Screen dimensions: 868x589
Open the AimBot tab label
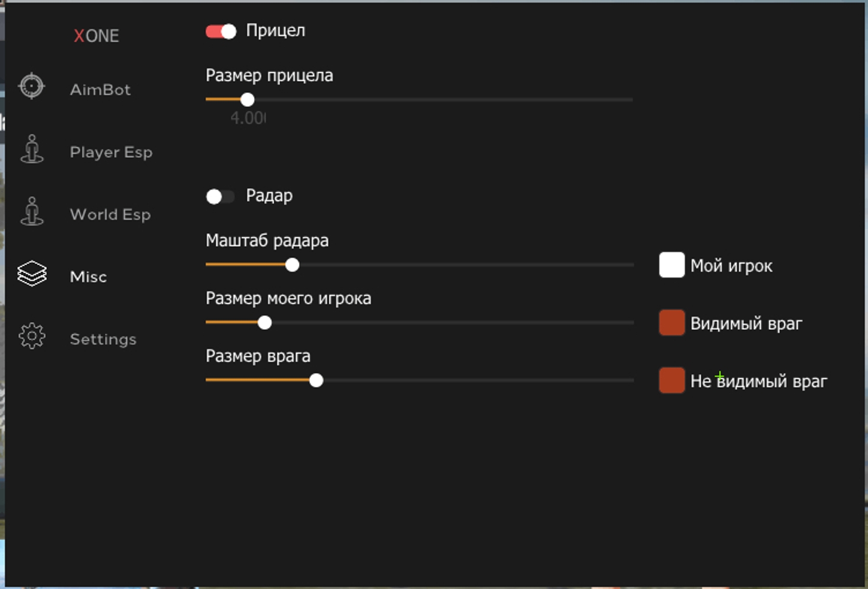100,90
